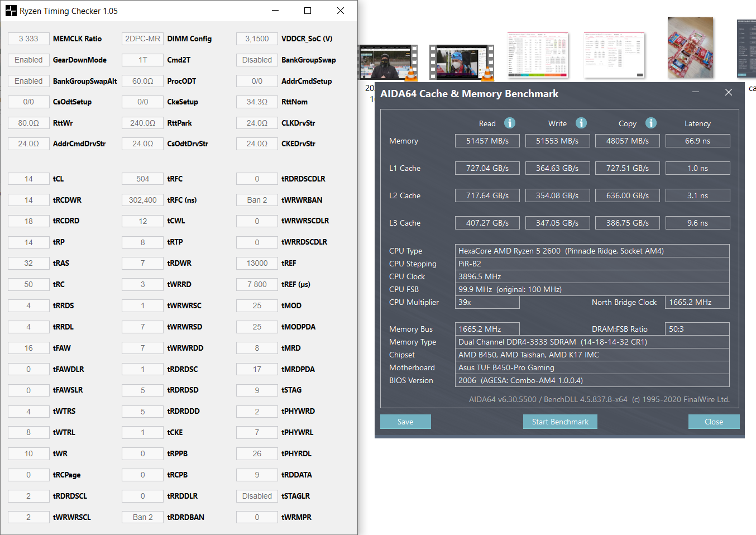Click the DIMM Config 2DPC-MR field
This screenshot has width=756, height=535.
(x=143, y=39)
